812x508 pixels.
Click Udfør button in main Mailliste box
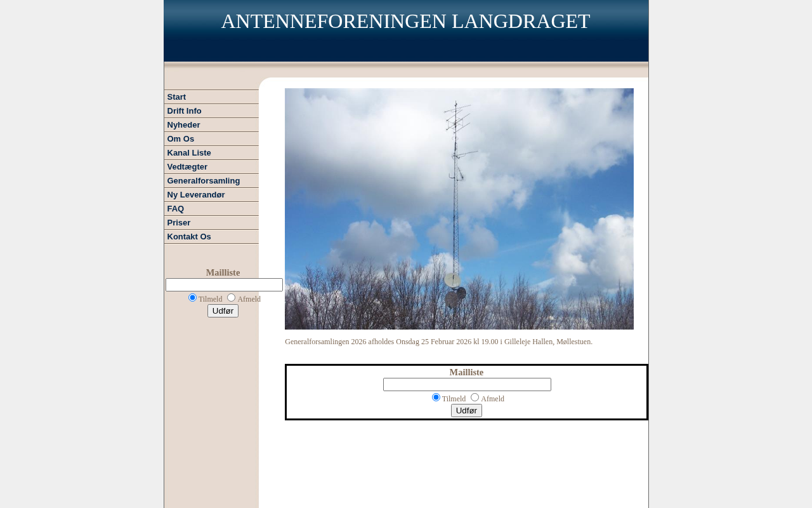coord(466,411)
